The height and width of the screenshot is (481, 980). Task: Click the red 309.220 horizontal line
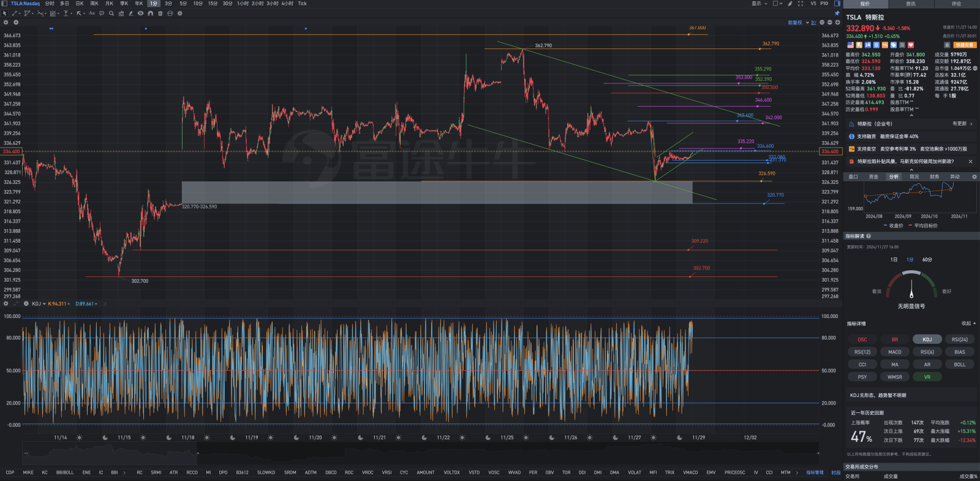[x=454, y=250]
